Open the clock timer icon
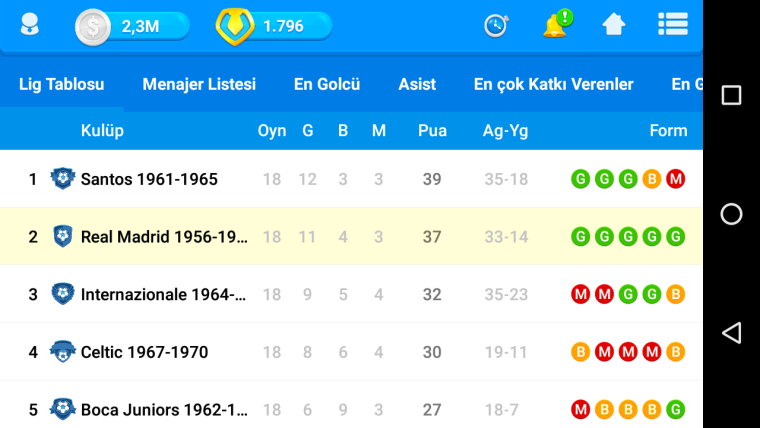760x428 pixels. coord(496,25)
